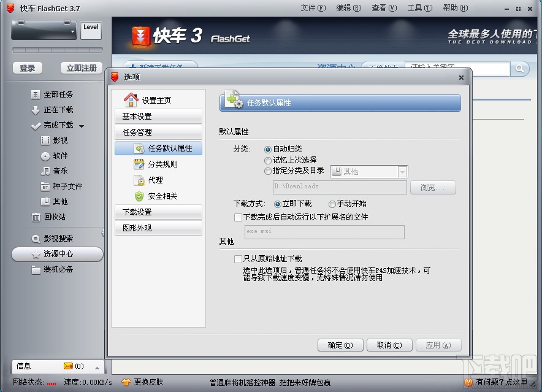542x392 pixels.
Task: Select the 手动开始 download mode
Action: coord(330,204)
